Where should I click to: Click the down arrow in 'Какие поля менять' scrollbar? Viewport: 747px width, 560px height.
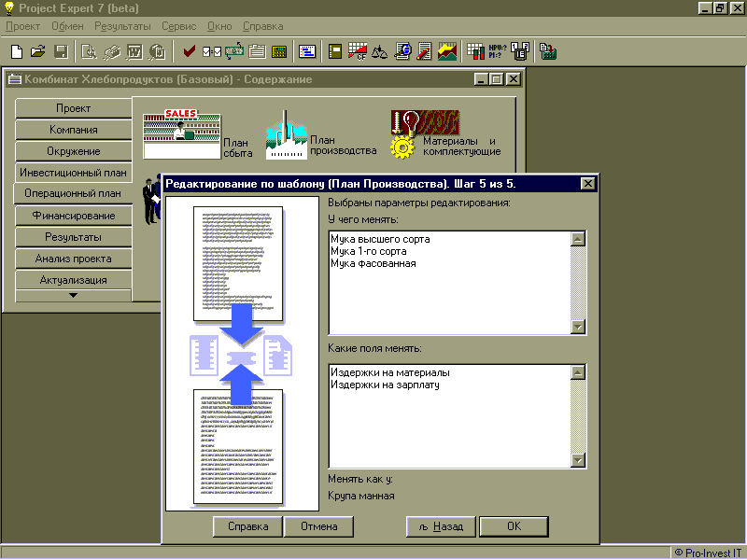578,460
